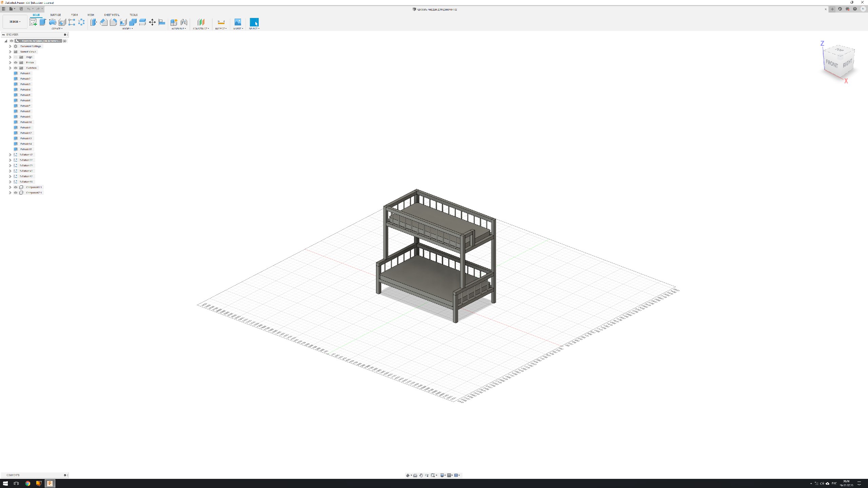This screenshot has width=868, height=488.
Task: Show the hidden Origin folder
Action: pyautogui.click(x=16, y=57)
